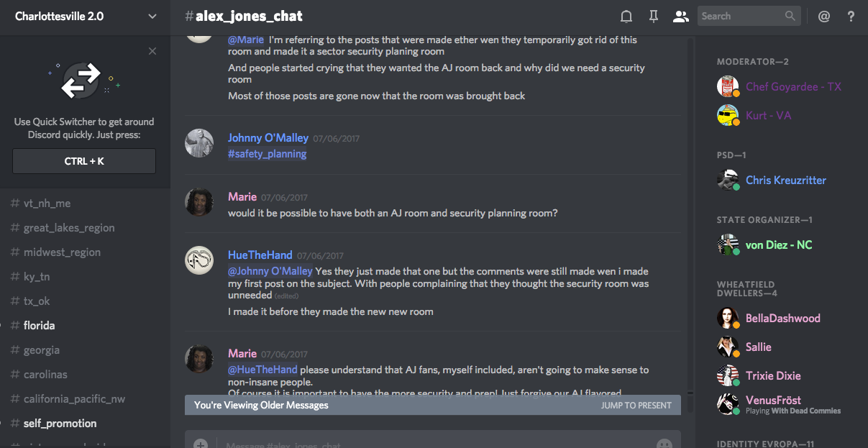Open notification settings bell icon
Viewport: 868px width, 448px height.
click(x=626, y=16)
